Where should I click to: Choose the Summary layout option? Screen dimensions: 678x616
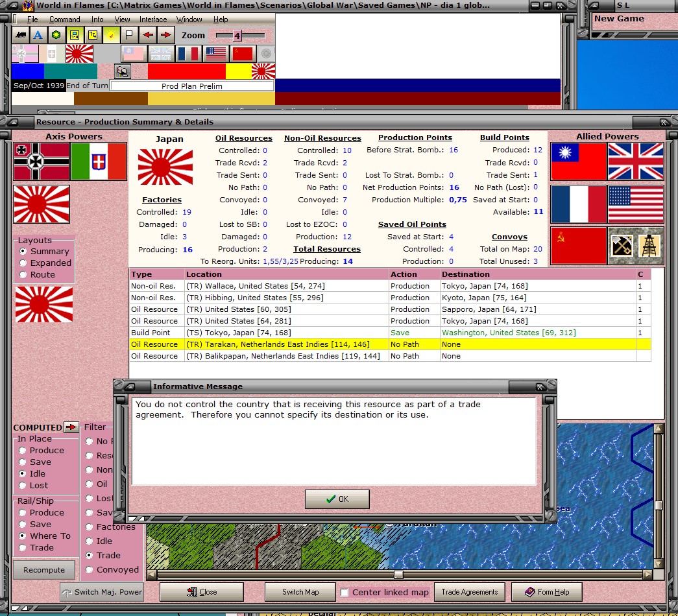pyautogui.click(x=44, y=251)
